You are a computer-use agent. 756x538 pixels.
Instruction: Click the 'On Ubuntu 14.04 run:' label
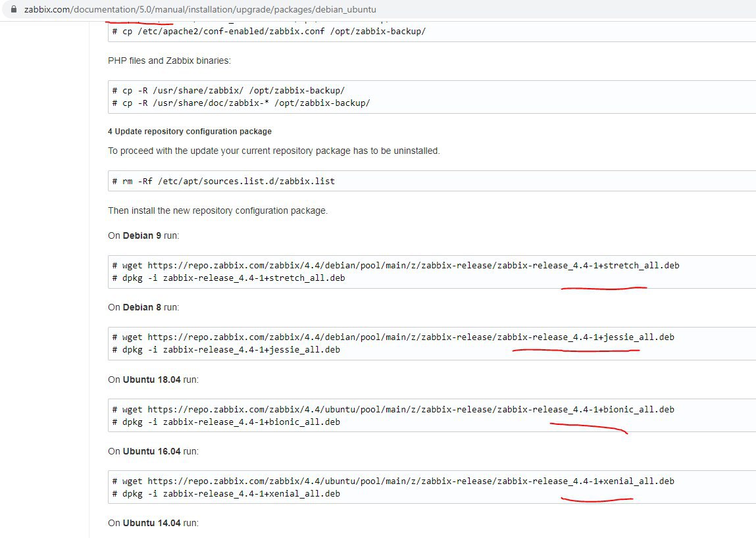(x=153, y=523)
